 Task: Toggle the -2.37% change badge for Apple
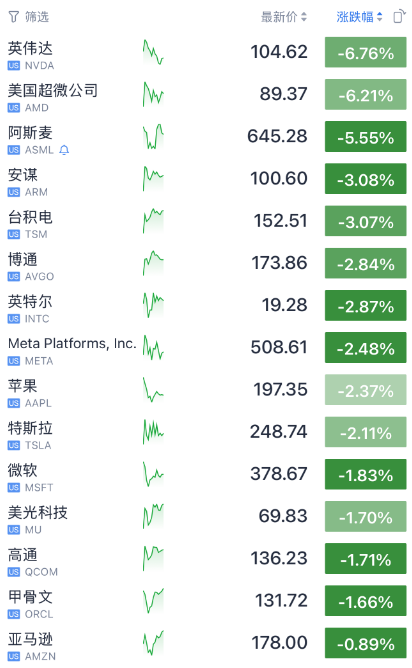(366, 390)
